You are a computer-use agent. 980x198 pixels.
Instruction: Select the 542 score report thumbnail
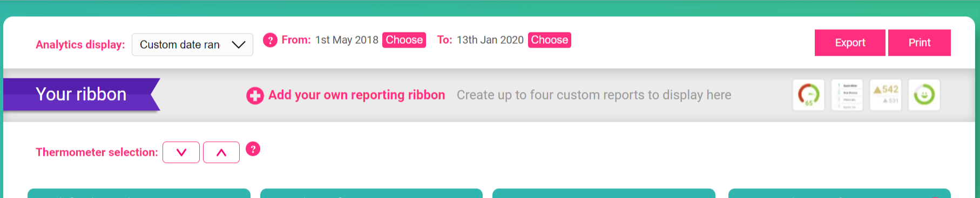click(x=886, y=95)
